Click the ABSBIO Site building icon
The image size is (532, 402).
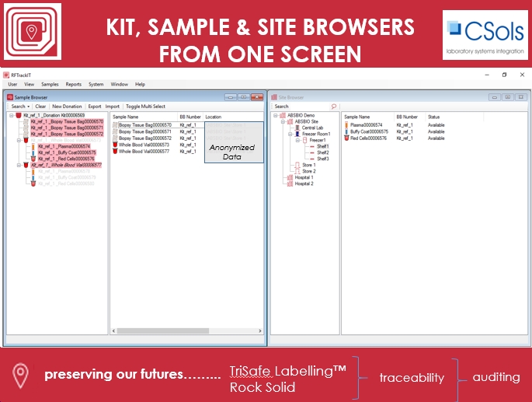coord(290,121)
